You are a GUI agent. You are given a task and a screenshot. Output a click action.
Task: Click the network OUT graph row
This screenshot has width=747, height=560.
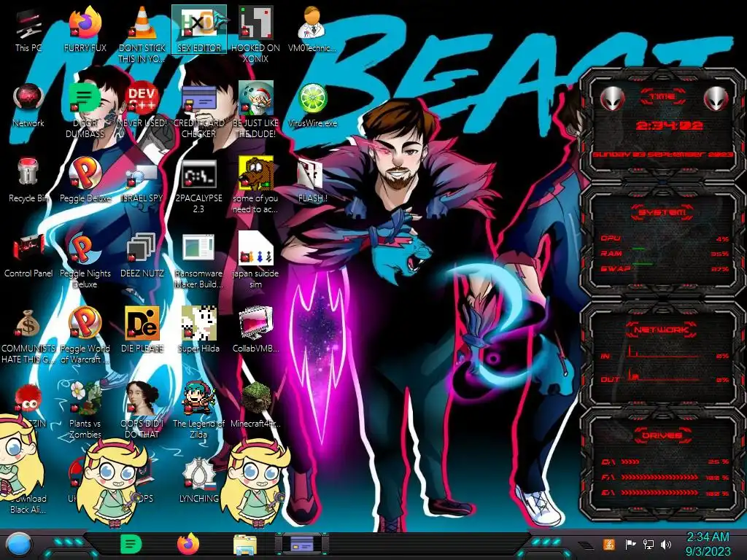click(664, 377)
